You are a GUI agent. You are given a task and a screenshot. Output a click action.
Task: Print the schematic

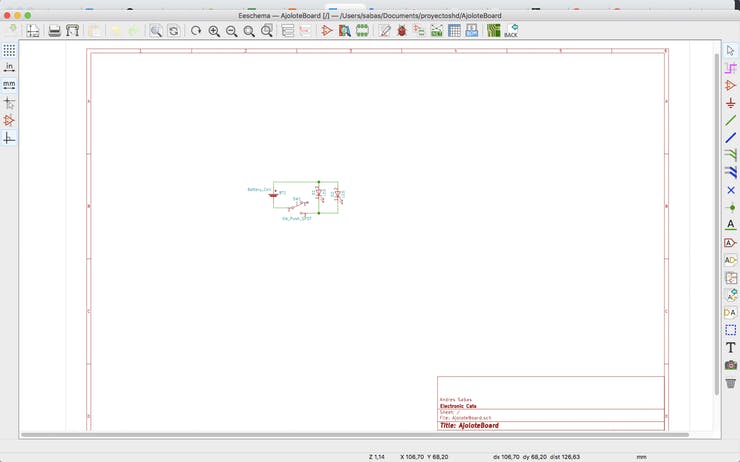(55, 31)
